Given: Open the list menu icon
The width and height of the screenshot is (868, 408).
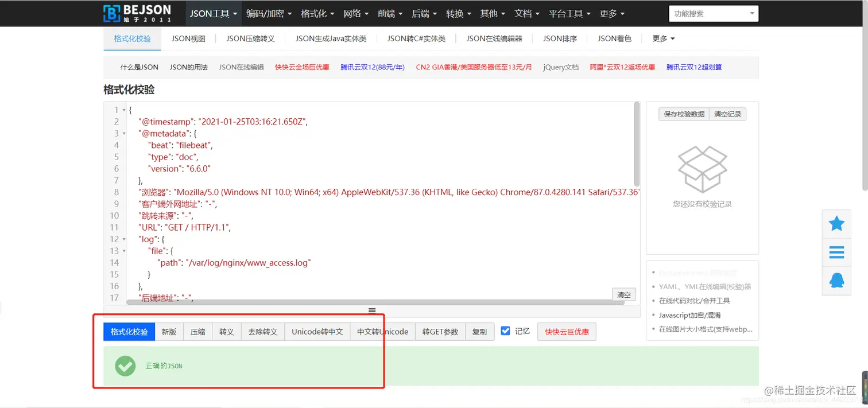Looking at the screenshot, I should (836, 252).
